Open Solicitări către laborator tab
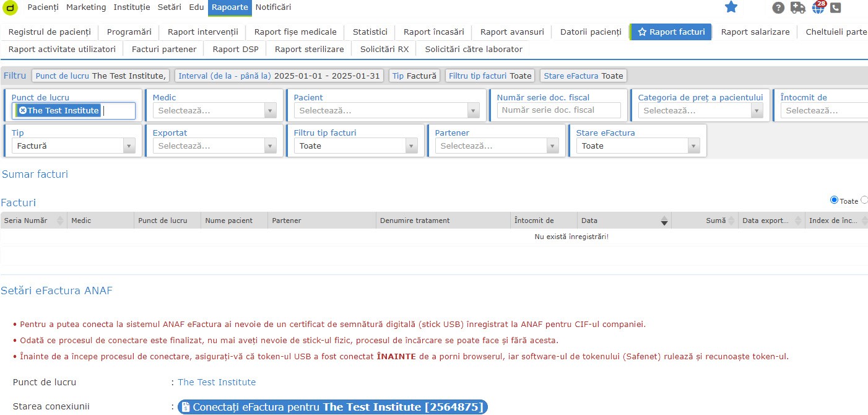 pos(474,49)
